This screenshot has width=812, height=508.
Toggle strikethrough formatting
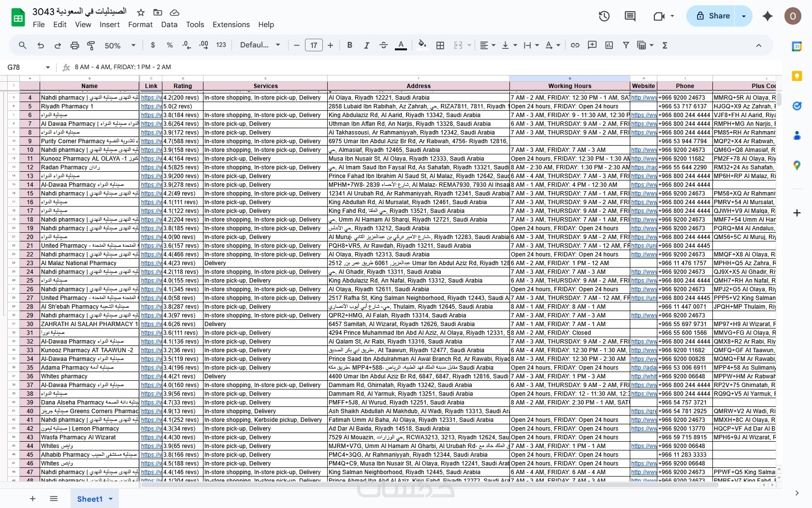(384, 45)
